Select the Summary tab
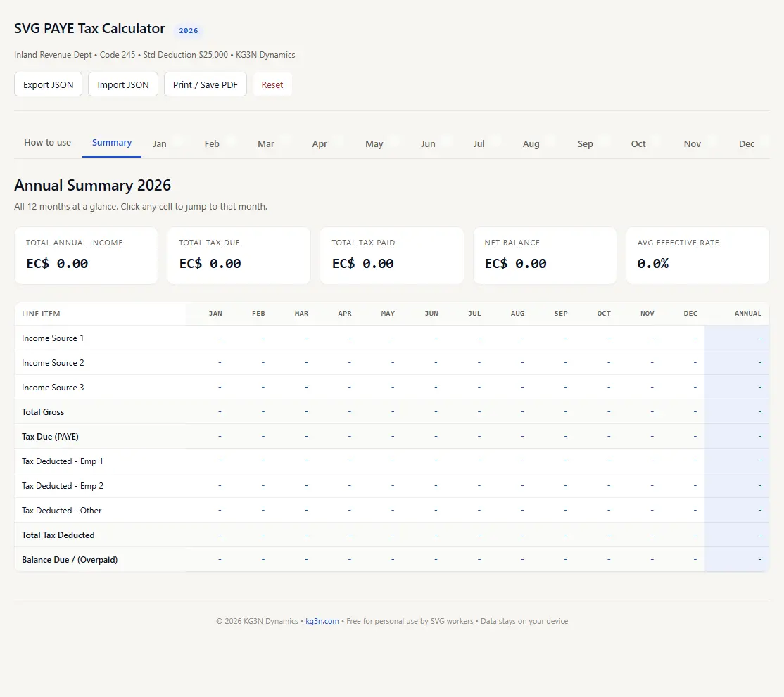The width and height of the screenshot is (784, 697). (x=111, y=143)
